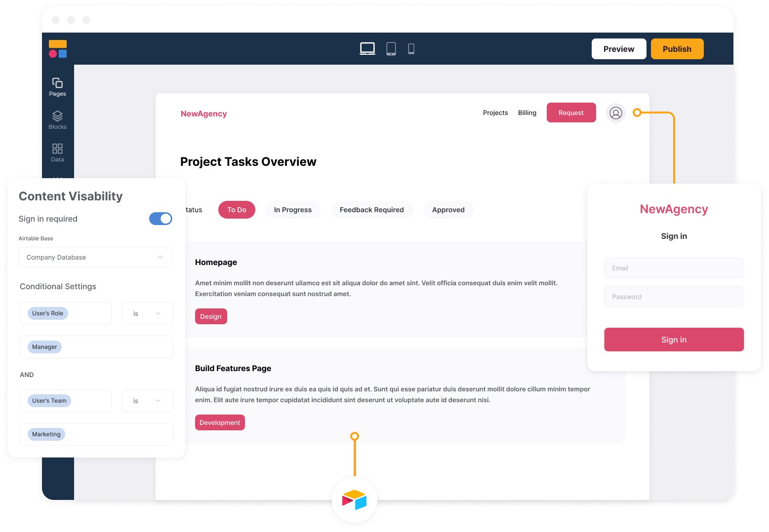Select the Approved status tab
This screenshot has width=769, height=532.
click(x=448, y=210)
